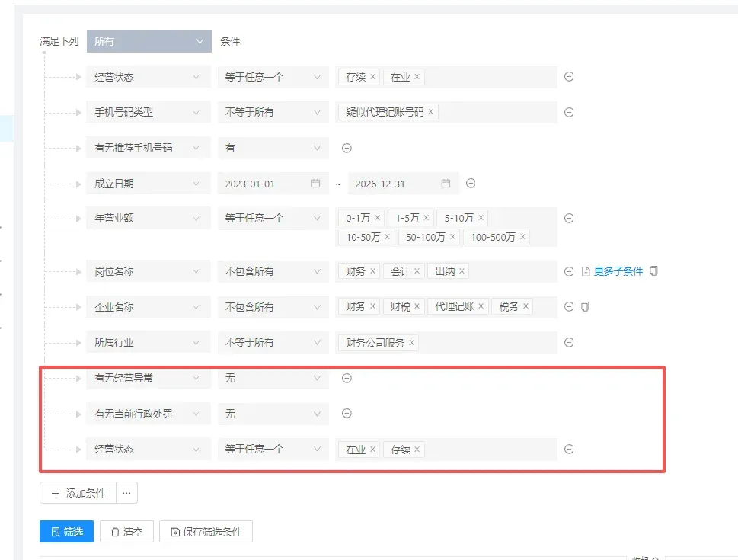Open the ··· more options button
This screenshot has height=560, width=738.
click(x=126, y=493)
